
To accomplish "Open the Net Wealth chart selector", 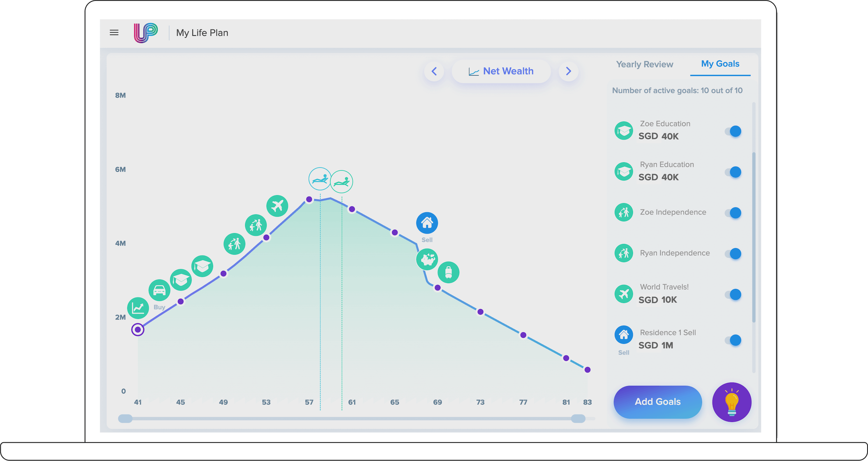I will point(501,72).
